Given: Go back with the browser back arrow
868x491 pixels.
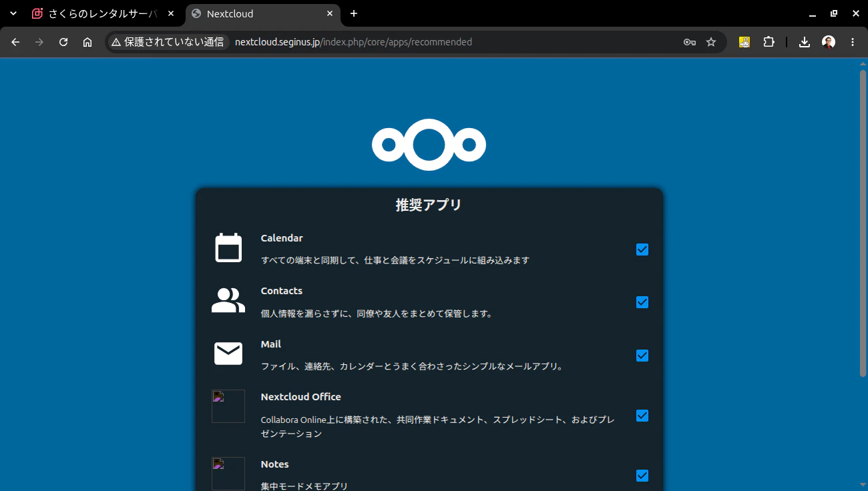Looking at the screenshot, I should click(15, 42).
